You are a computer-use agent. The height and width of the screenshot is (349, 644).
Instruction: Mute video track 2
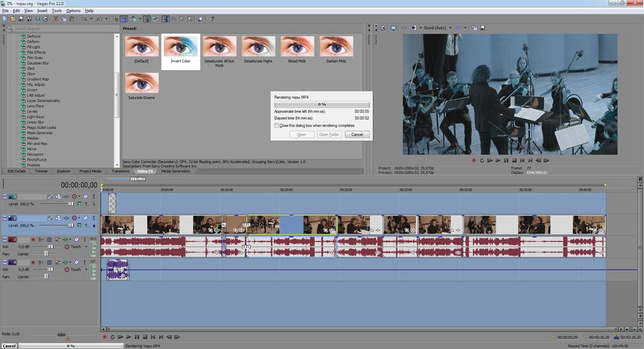(85, 218)
